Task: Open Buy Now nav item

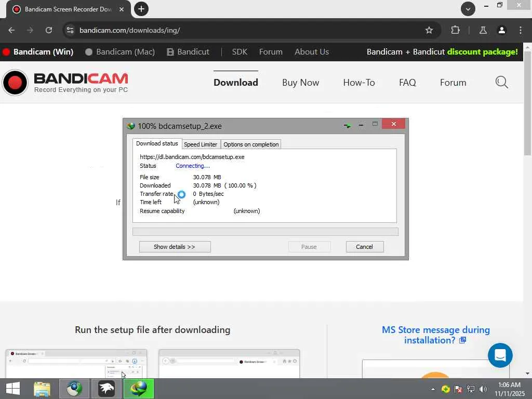Action: (301, 83)
